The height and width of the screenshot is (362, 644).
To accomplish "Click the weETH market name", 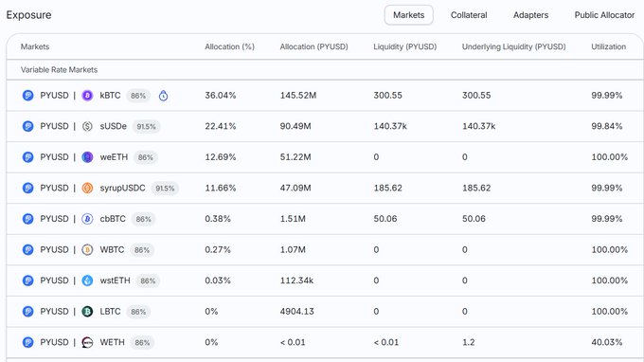I will pyautogui.click(x=114, y=157).
